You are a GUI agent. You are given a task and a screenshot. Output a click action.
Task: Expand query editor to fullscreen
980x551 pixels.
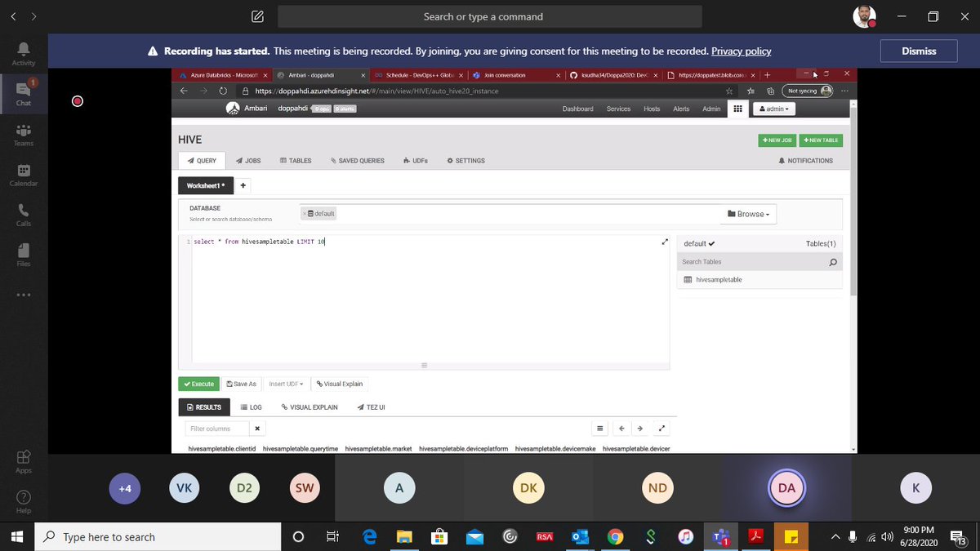[x=665, y=242]
